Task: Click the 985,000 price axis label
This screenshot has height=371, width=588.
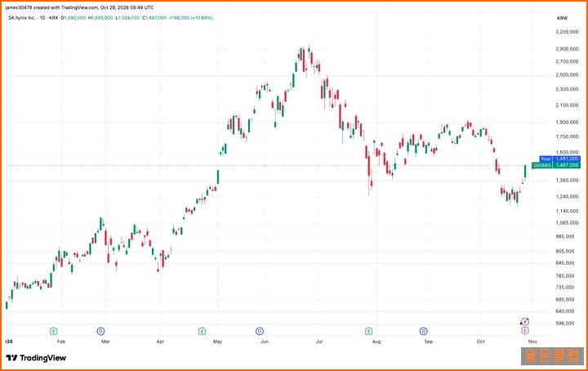Action: [x=566, y=236]
